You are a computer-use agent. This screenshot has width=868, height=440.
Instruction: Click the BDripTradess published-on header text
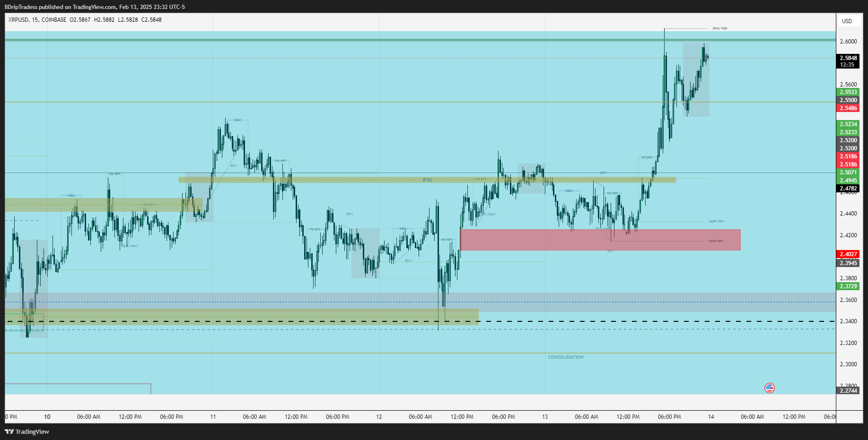95,7
